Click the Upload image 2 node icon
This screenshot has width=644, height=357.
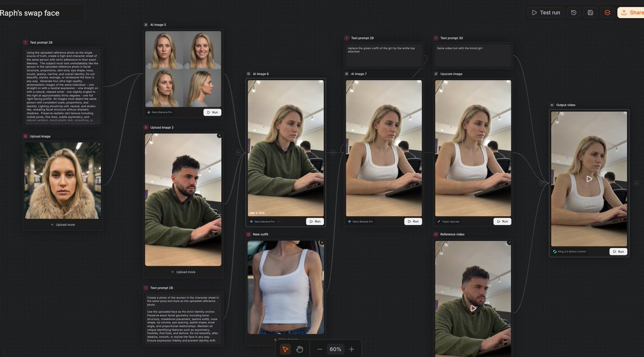point(146,127)
